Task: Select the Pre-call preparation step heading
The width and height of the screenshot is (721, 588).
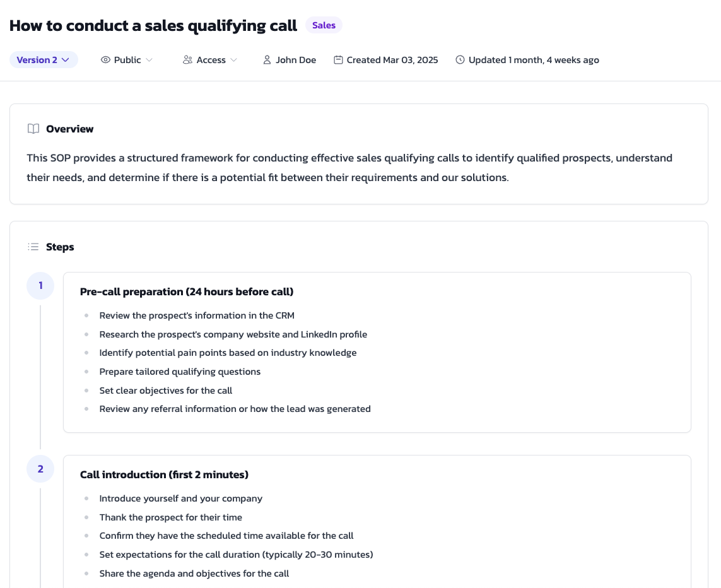Action: (x=187, y=291)
